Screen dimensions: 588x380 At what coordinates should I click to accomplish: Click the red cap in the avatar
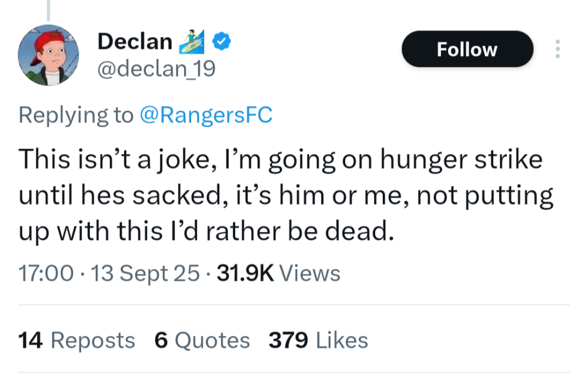coord(46,42)
